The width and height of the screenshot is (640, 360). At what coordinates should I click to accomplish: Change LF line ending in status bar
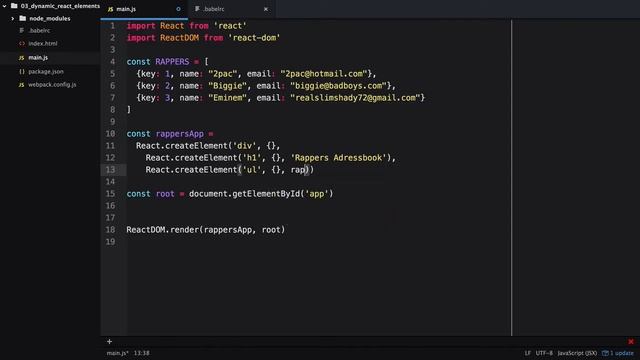tap(527, 353)
